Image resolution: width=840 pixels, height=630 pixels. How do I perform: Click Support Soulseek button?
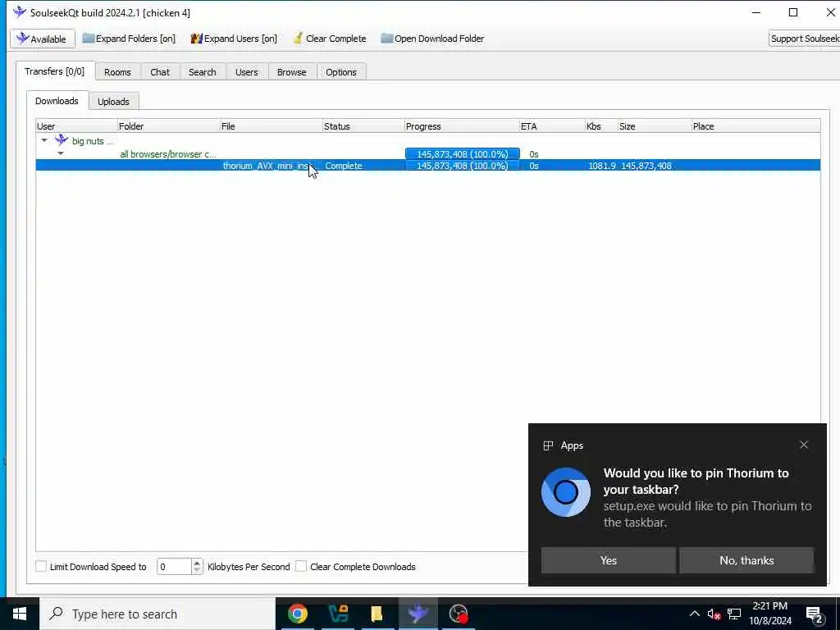pos(804,39)
